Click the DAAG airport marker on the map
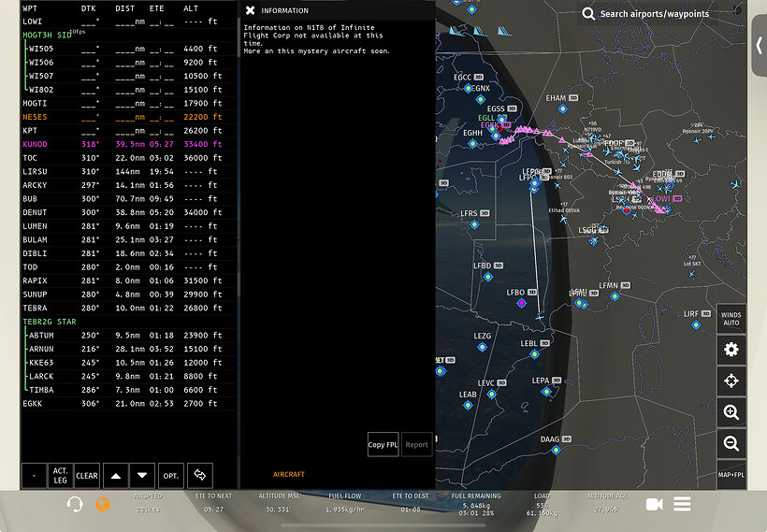This screenshot has width=767, height=532. [x=556, y=450]
